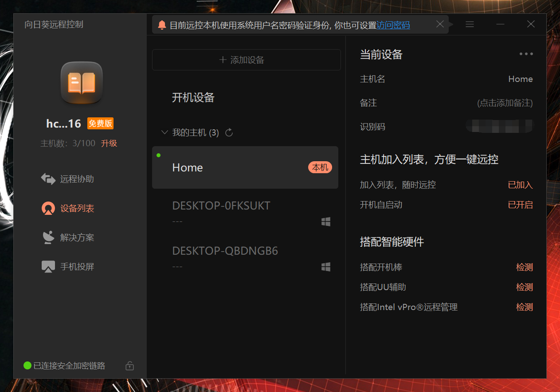Open the user avatar book icon
560x392 pixels.
coord(82,83)
